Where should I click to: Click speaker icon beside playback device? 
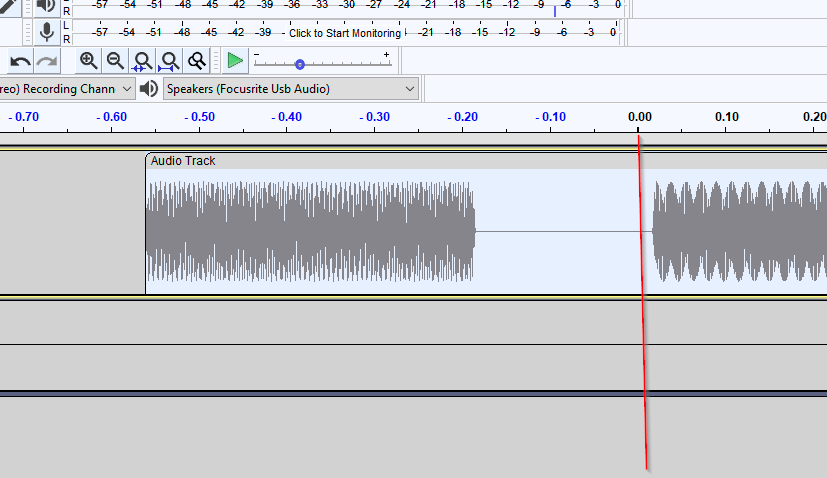coord(149,89)
